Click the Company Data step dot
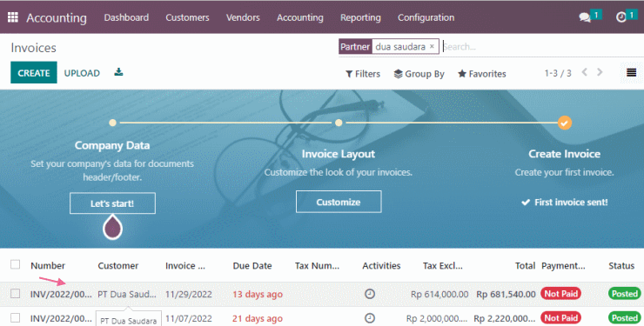Viewport: 644px width, 326px height. [x=112, y=123]
